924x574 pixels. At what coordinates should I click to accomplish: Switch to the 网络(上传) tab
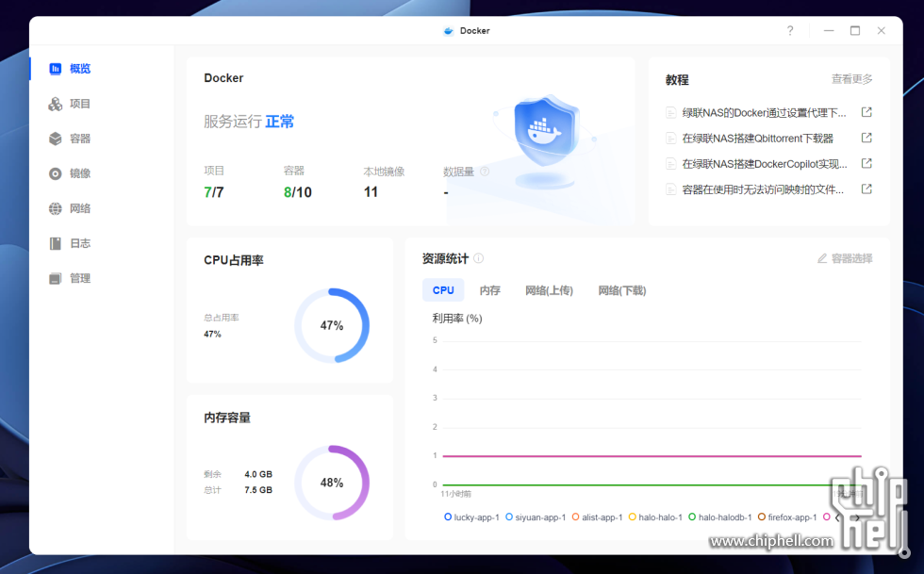(549, 290)
